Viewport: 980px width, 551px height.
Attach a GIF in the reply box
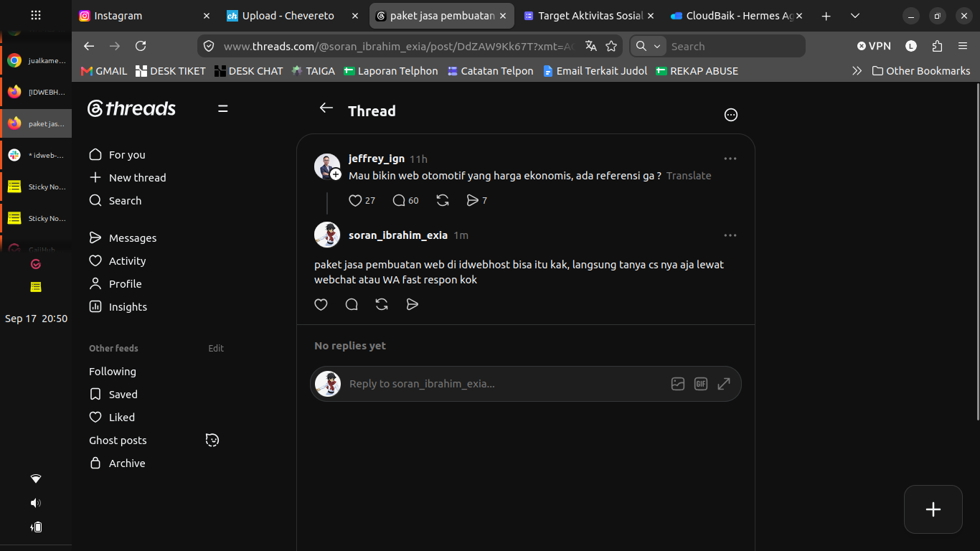(x=701, y=384)
